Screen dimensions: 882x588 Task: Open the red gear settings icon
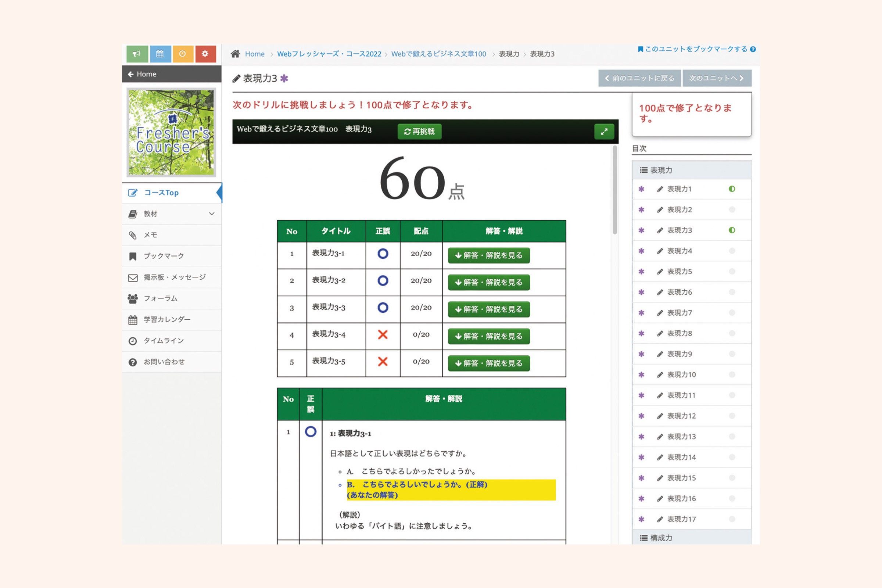[x=205, y=54]
